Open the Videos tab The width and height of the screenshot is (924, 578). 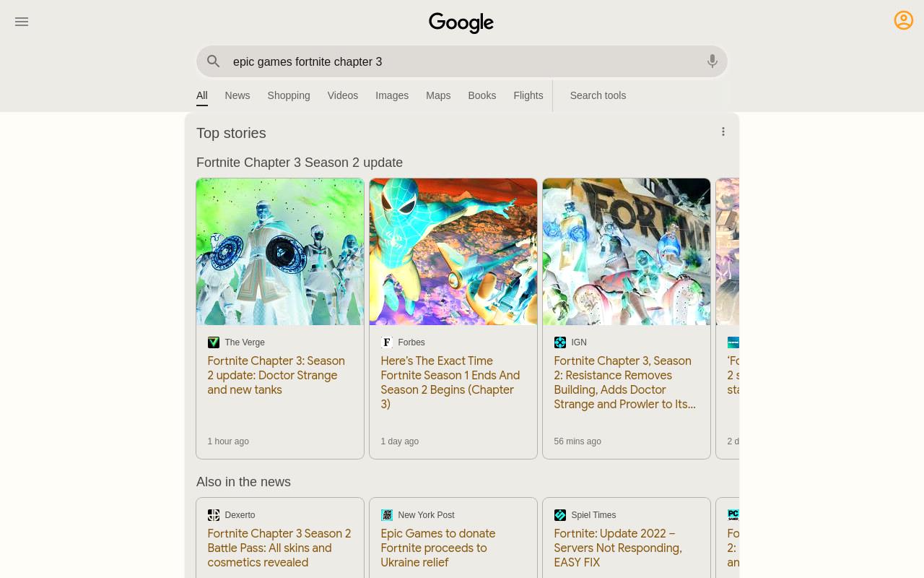(x=343, y=95)
